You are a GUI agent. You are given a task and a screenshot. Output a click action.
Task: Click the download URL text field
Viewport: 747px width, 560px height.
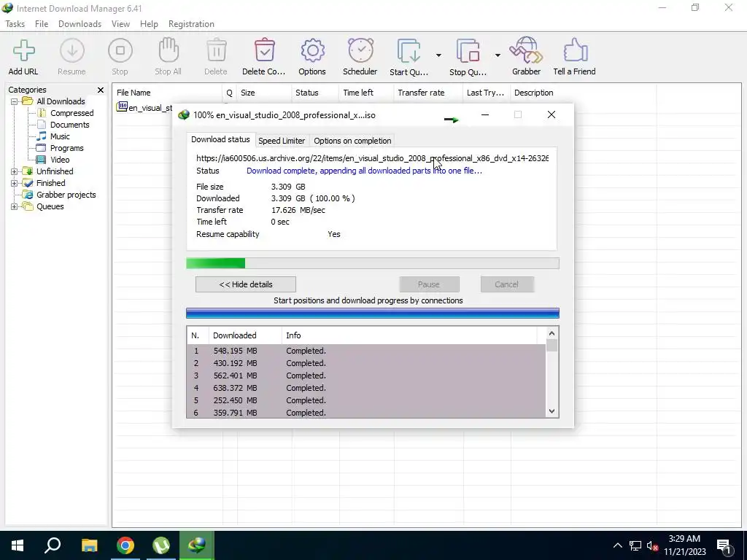(x=373, y=158)
